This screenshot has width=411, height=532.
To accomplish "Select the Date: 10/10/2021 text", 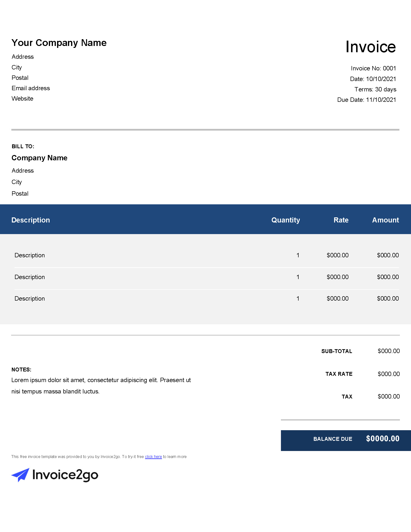I will pos(373,79).
